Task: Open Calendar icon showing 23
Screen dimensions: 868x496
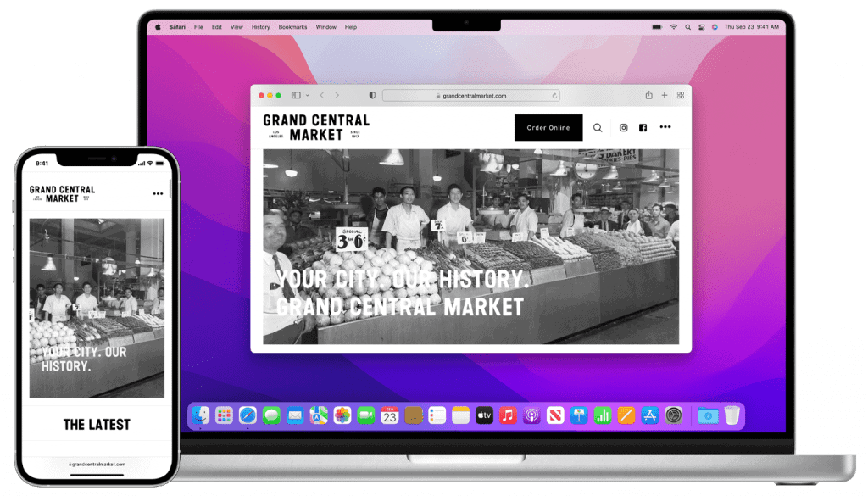Action: [390, 415]
